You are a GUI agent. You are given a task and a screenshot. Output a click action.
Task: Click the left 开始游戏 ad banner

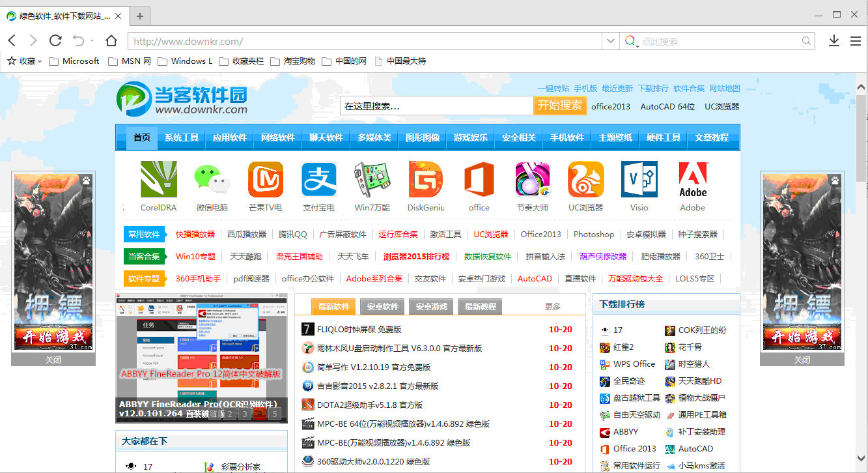pos(53,337)
